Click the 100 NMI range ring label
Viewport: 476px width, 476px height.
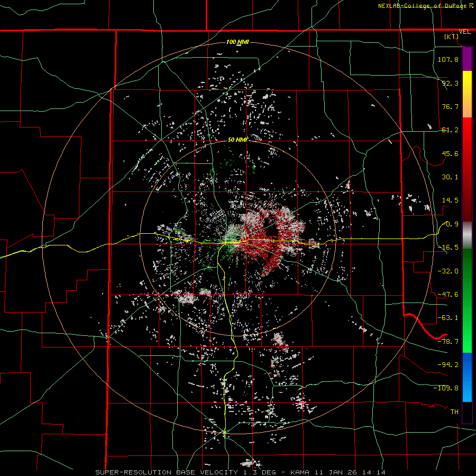click(237, 42)
